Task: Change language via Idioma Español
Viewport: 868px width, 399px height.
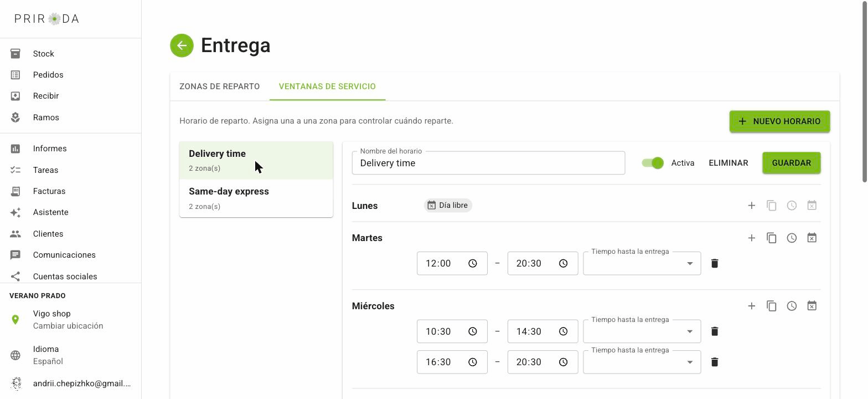Action: pyautogui.click(x=71, y=355)
